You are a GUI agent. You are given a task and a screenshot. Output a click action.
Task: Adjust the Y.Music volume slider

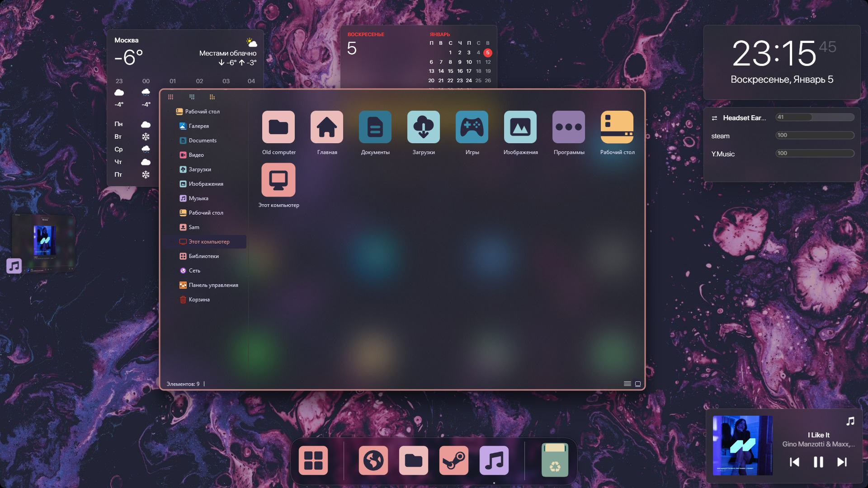815,153
